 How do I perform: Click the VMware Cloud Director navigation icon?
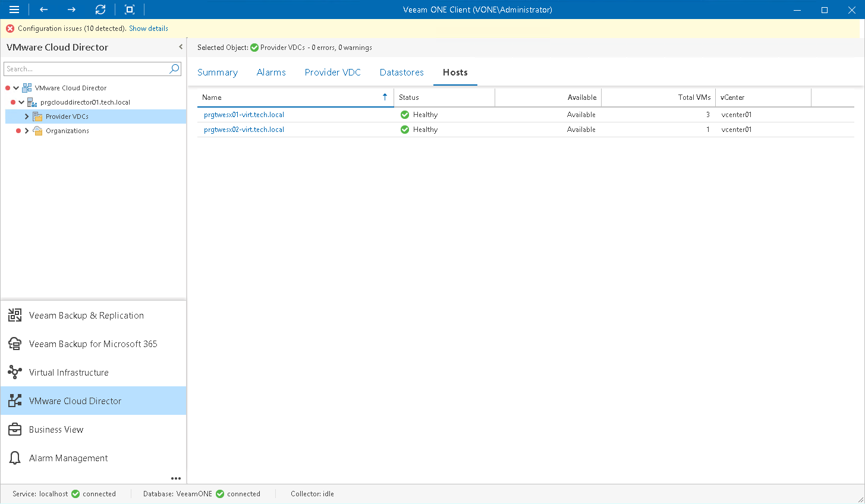pos(15,401)
